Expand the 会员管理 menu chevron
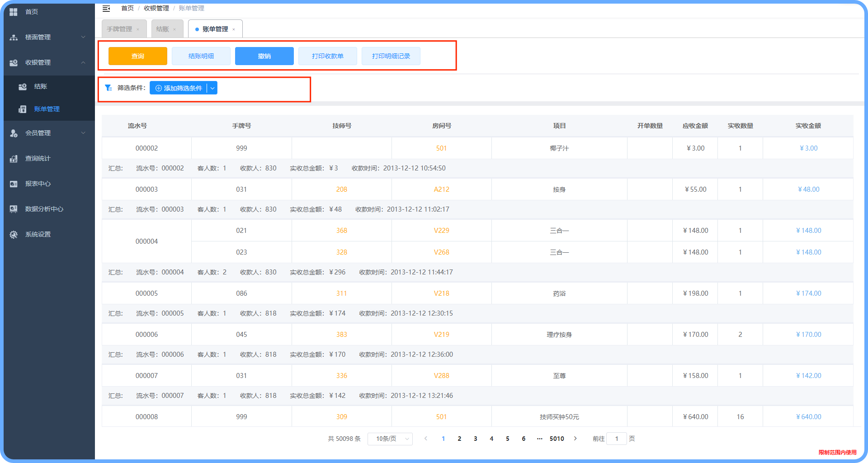The height and width of the screenshot is (463, 868). pyautogui.click(x=83, y=133)
